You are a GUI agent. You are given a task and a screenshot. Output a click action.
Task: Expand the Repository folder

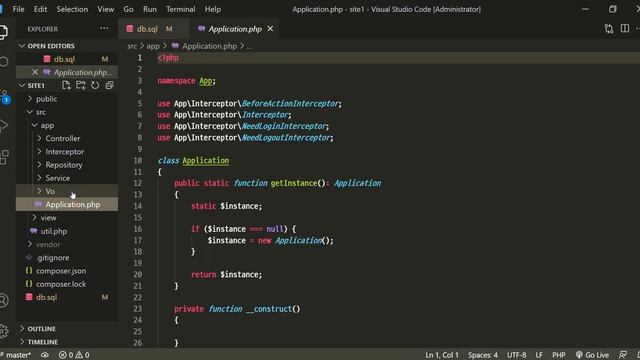(67, 165)
